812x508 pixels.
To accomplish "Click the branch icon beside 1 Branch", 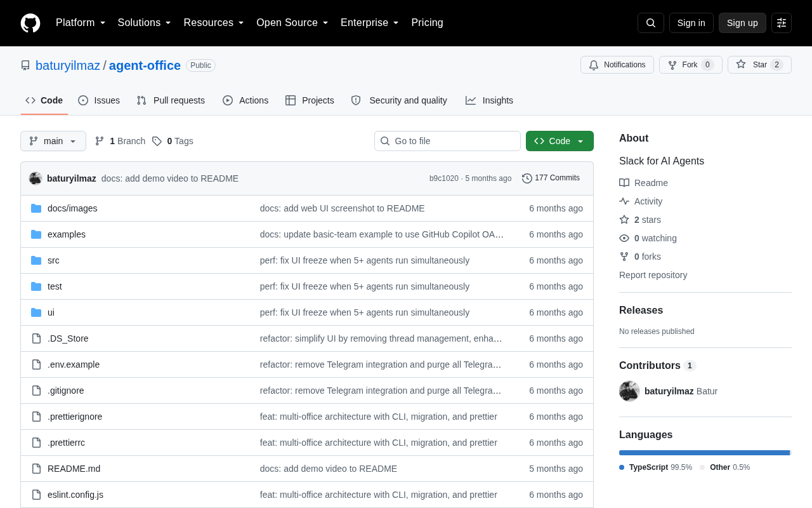I will tap(100, 141).
